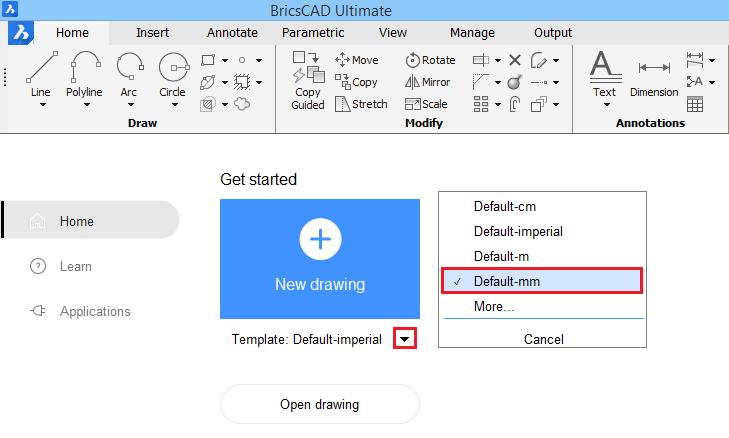Expand the Trim tool dropdown arrow
The width and height of the screenshot is (729, 438).
point(498,60)
